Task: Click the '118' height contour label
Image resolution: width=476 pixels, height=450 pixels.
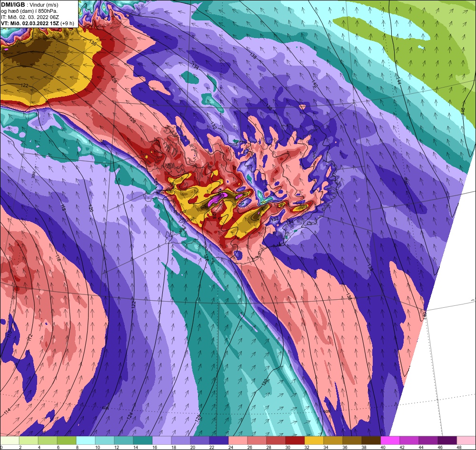Action: (x=63, y=207)
